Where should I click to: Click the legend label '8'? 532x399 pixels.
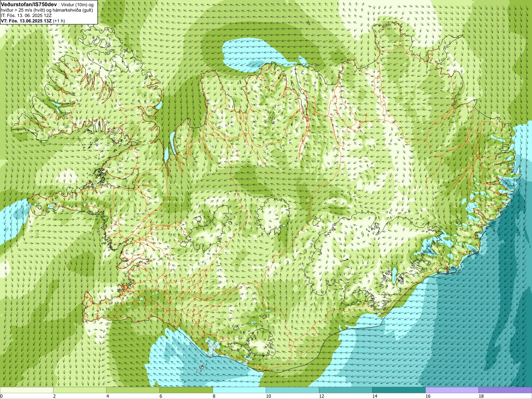click(x=214, y=396)
